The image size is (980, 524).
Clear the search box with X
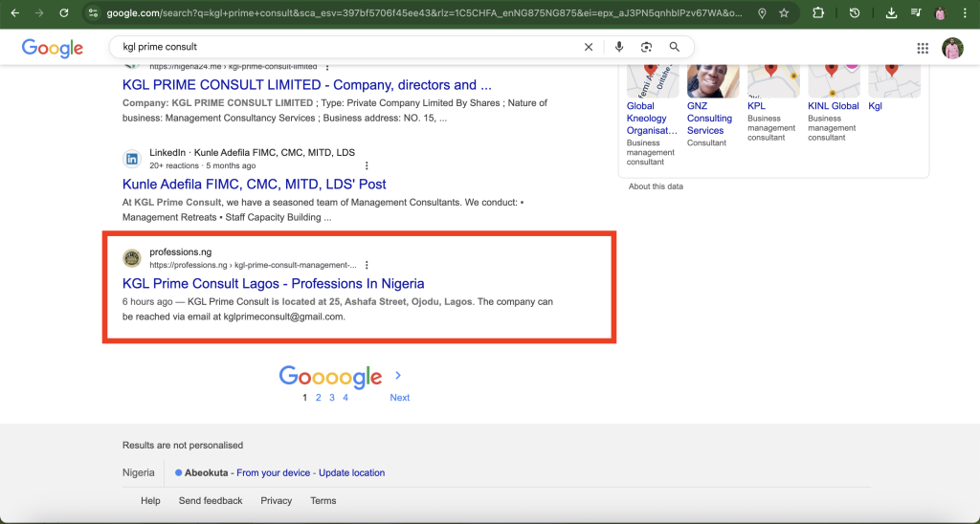[589, 47]
